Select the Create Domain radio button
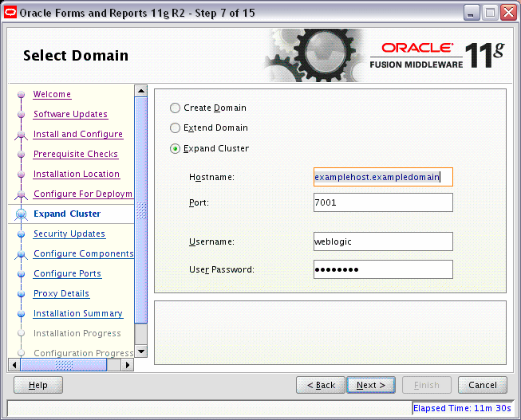The width and height of the screenshot is (521, 420). point(175,108)
